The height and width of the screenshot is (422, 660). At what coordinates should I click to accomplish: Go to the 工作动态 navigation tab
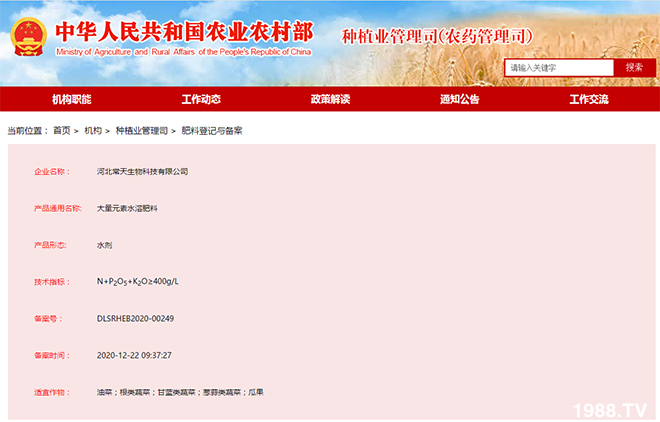coord(200,100)
